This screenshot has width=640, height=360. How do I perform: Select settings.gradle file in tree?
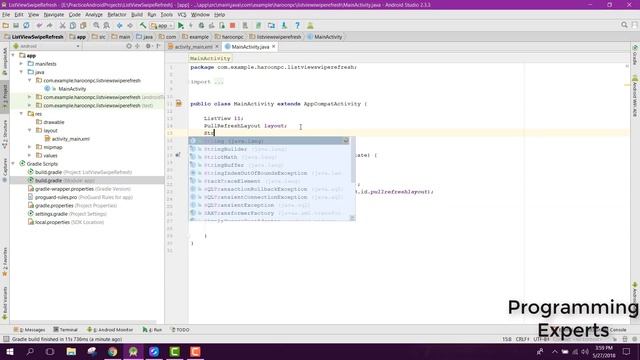point(51,214)
